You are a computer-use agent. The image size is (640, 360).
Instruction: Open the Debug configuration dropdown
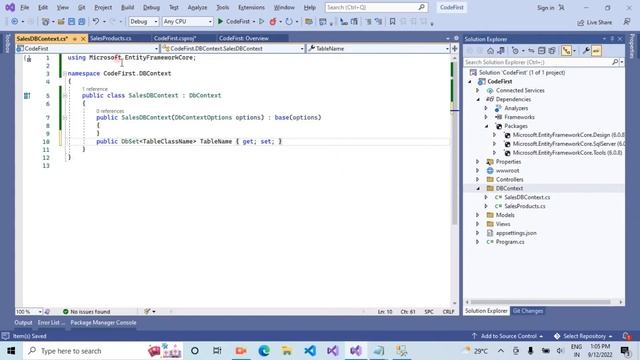144,21
